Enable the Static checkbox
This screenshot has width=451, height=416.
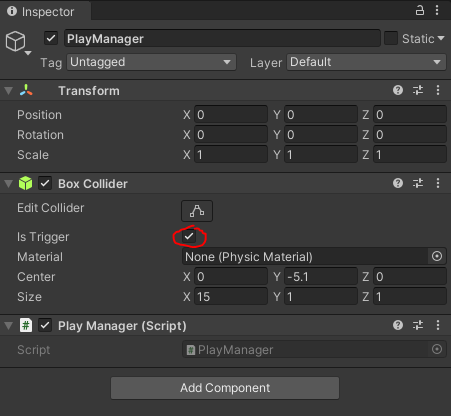point(391,38)
